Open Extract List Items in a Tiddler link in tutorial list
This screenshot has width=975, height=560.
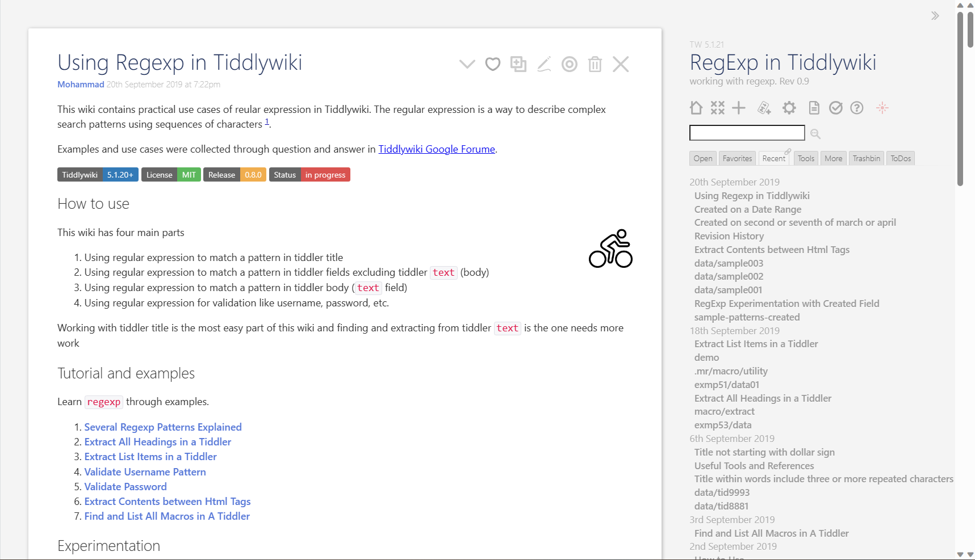(150, 457)
